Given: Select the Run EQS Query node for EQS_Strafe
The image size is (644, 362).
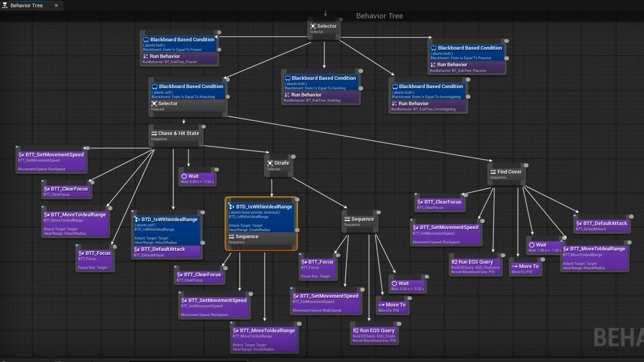Looking at the screenshot, I should [373, 333].
